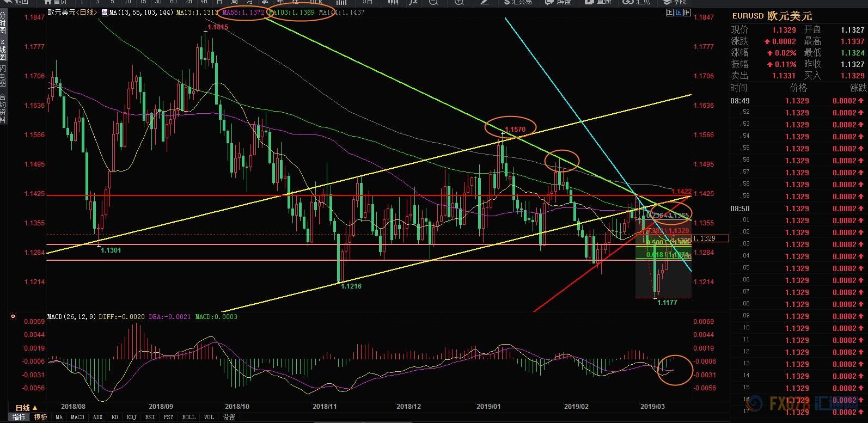Click the small MACD panel circle icon
868x423 pixels.
[12, 316]
